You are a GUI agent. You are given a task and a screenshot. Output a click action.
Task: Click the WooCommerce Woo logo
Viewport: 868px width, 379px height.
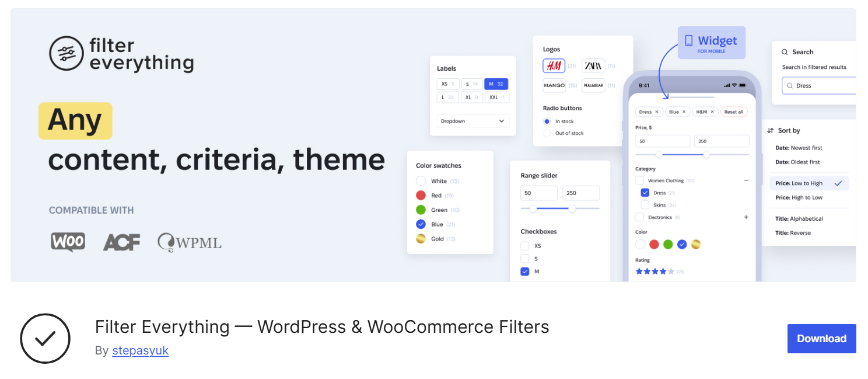[68, 242]
